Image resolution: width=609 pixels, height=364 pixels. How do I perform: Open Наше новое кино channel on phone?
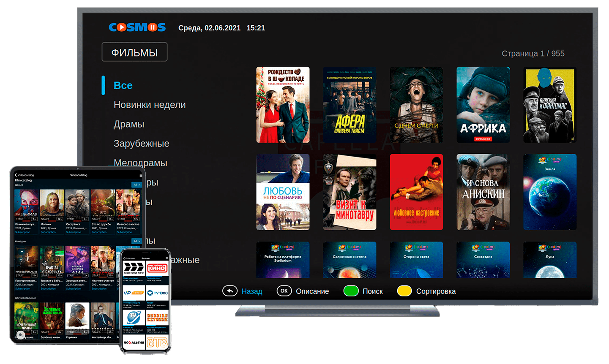134,269
